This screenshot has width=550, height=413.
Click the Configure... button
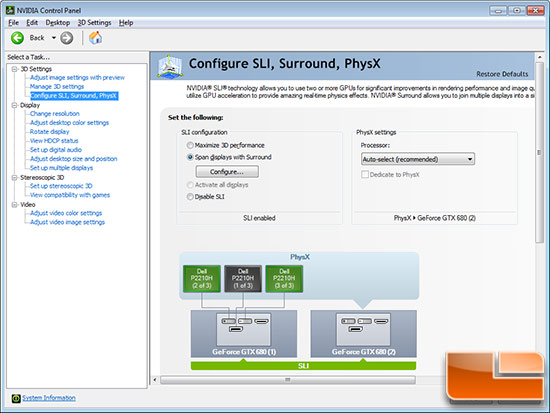click(227, 172)
